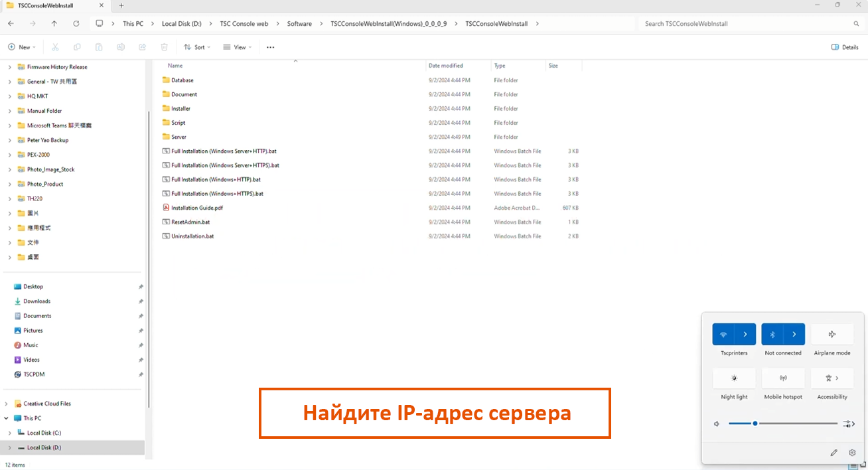Go up one folder with Up arrow
This screenshot has height=470, width=868.
click(54, 24)
